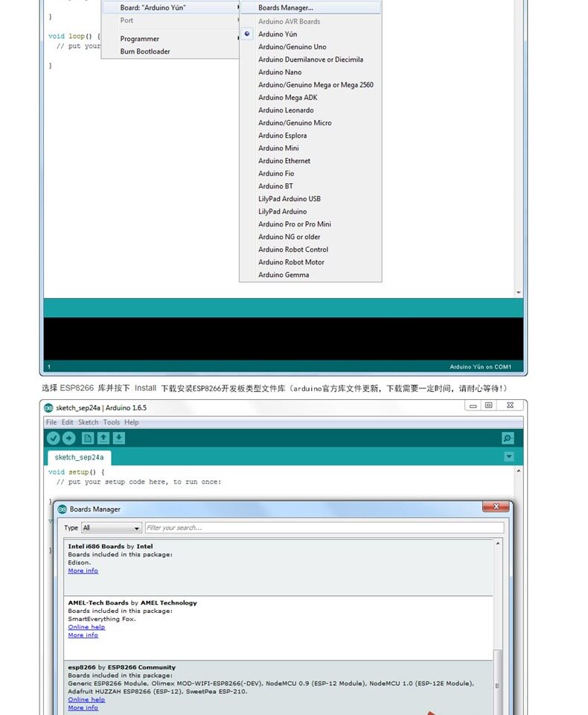Image resolution: width=588 pixels, height=715 pixels.
Task: Click the Upload arrow toolbar icon
Action: tap(68, 438)
